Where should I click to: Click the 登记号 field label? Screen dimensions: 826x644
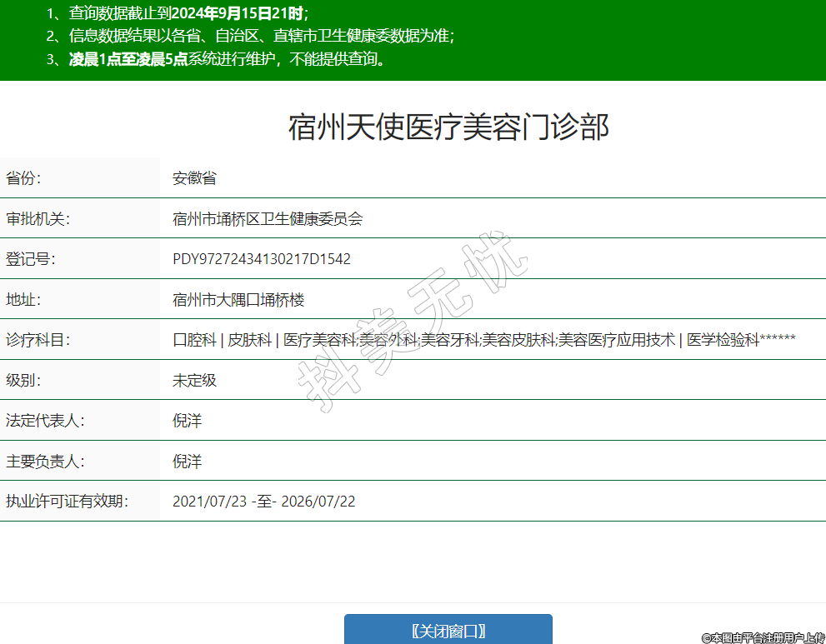30,259
